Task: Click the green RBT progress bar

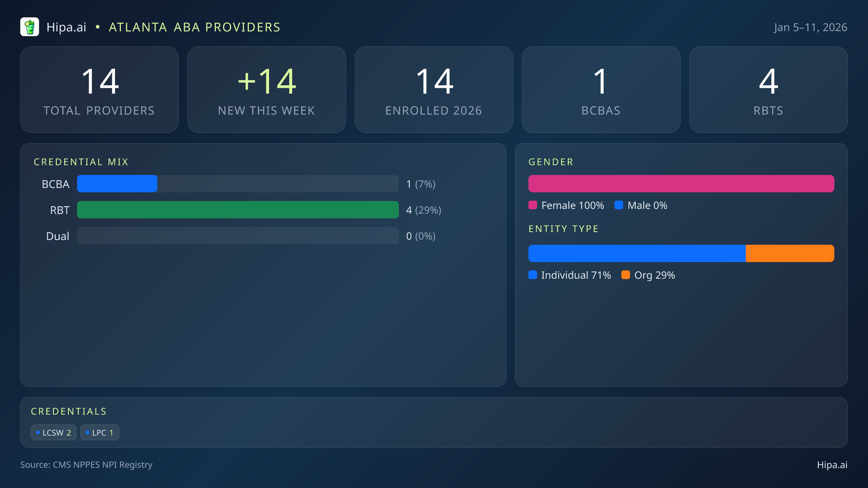Action: tap(238, 210)
